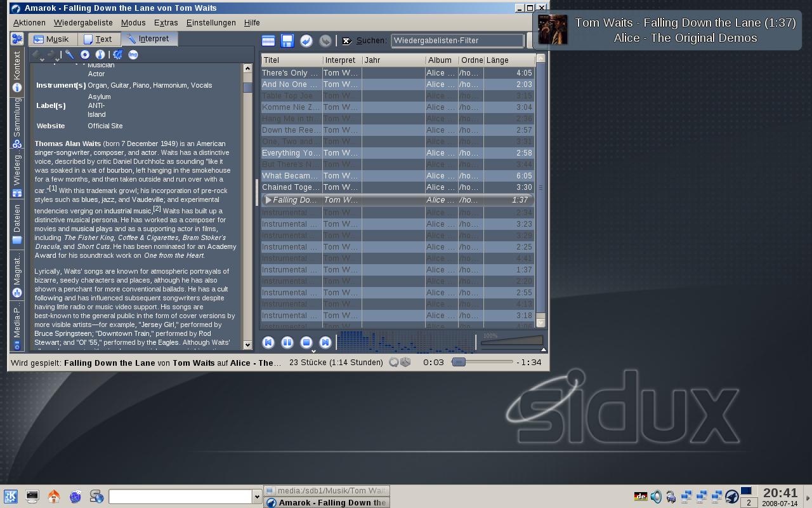Stop playback
The image size is (812, 508).
click(306, 342)
